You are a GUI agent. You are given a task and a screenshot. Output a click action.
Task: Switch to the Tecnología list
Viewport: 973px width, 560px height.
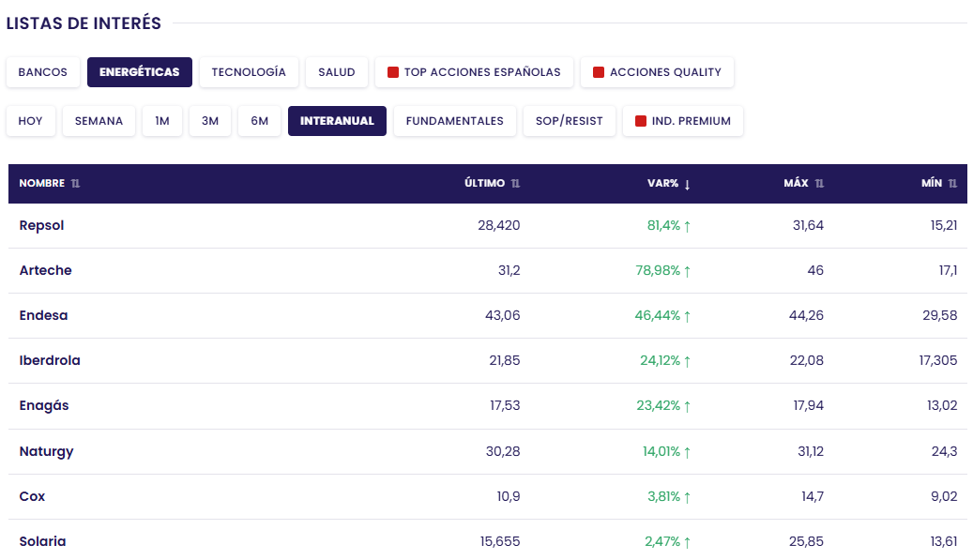(249, 72)
